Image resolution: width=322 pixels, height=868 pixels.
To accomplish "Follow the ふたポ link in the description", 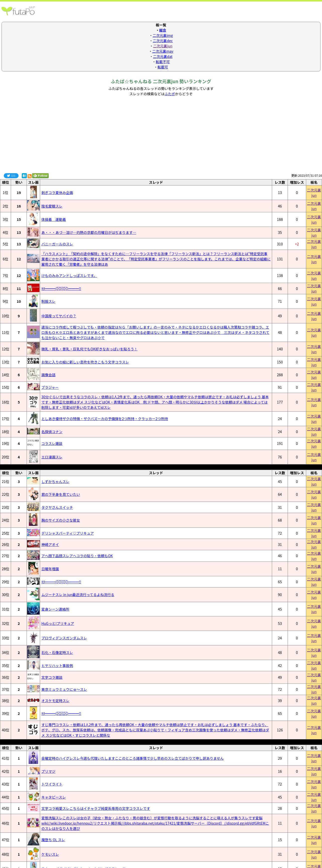I will click(x=170, y=94).
